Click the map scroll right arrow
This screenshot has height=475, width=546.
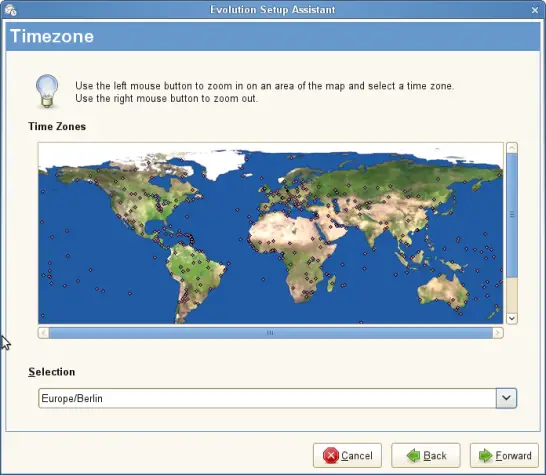click(498, 333)
